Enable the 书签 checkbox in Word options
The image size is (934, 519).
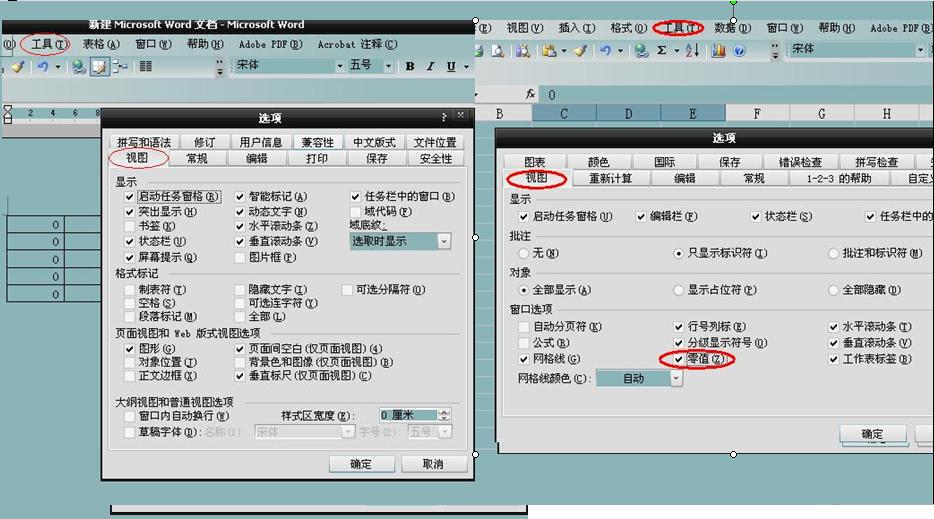129,227
